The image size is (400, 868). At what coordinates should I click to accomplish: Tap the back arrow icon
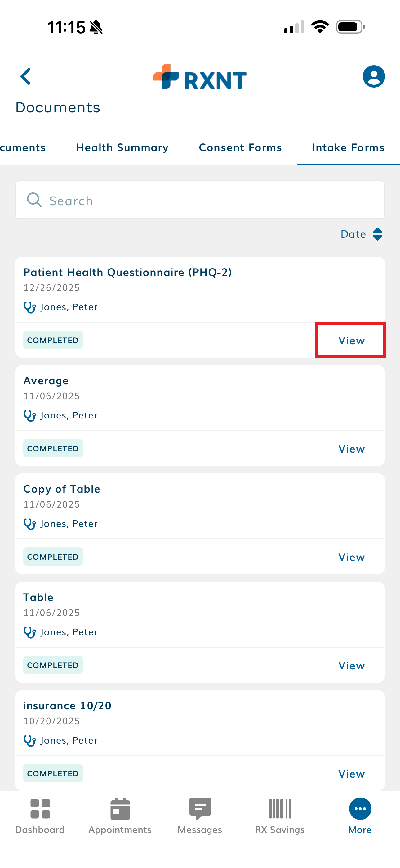click(x=26, y=76)
